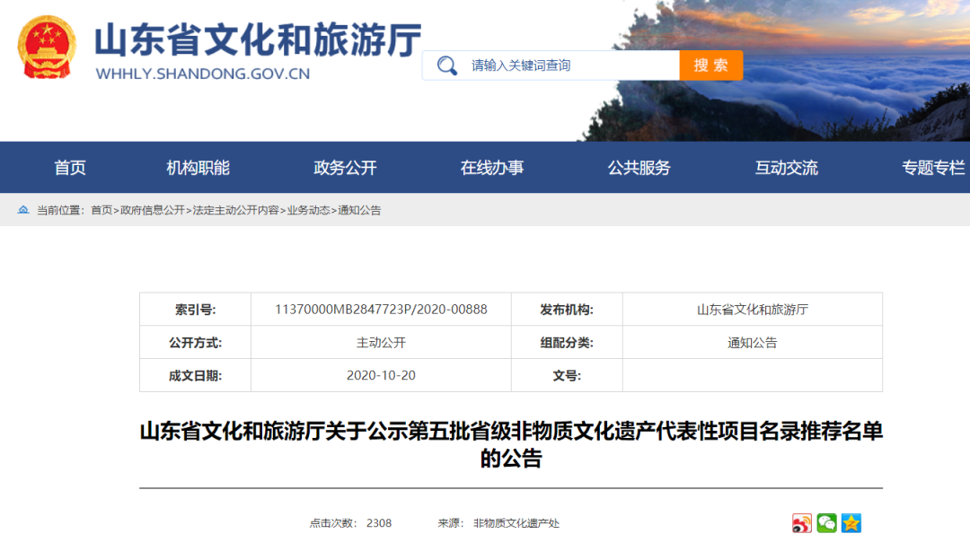Click the 主动公开 value cell

tap(381, 343)
